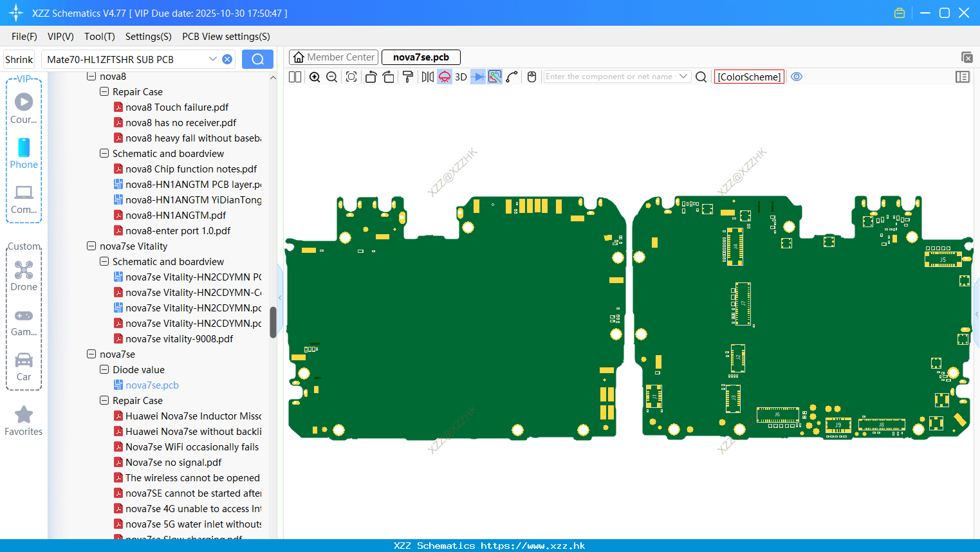Viewport: 980px width, 552px height.
Task: Open nova8 Chip function notes.pdf
Action: [x=191, y=169]
